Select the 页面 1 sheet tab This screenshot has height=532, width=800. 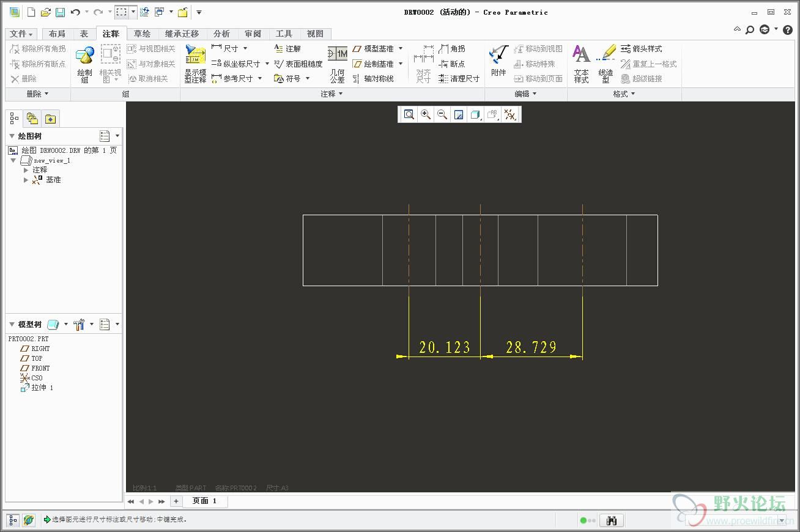point(205,501)
